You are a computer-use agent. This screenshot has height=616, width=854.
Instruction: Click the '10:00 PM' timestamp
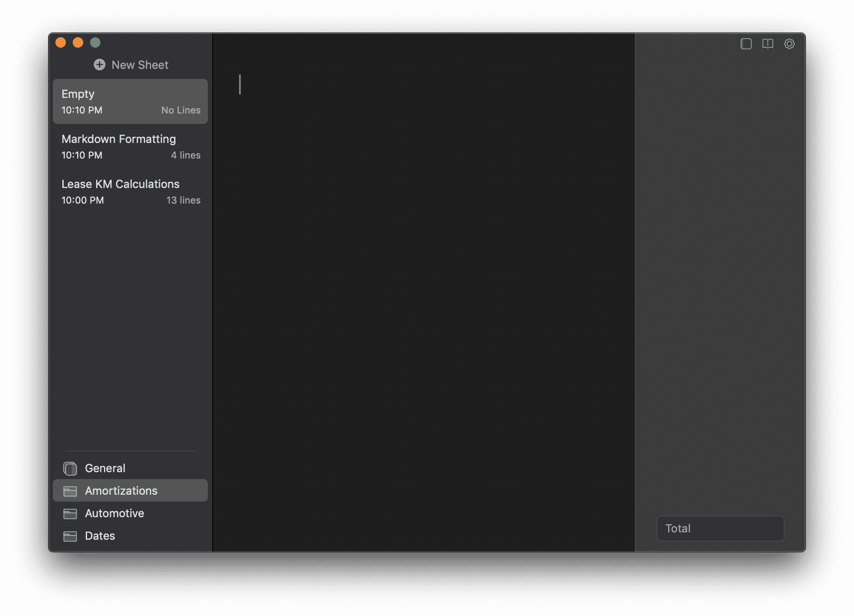(x=83, y=200)
